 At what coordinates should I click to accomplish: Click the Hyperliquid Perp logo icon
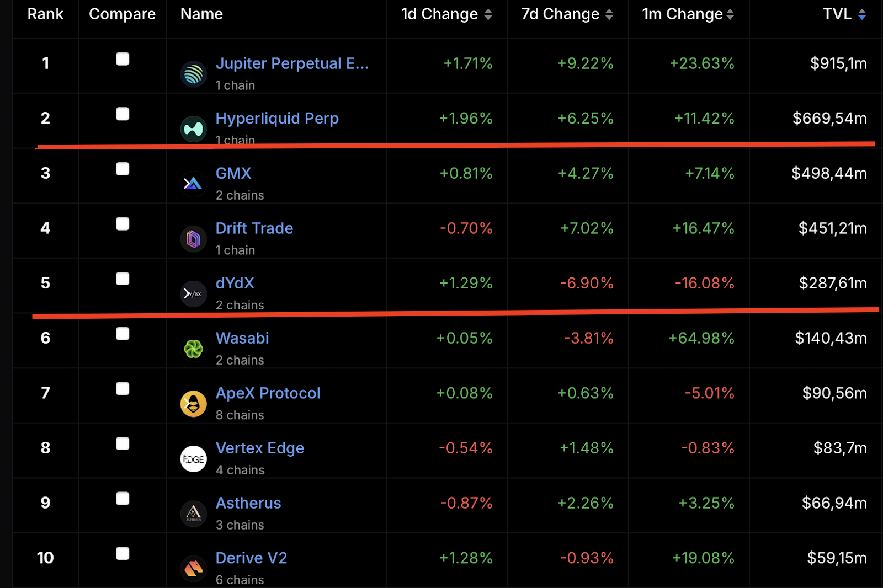click(194, 129)
